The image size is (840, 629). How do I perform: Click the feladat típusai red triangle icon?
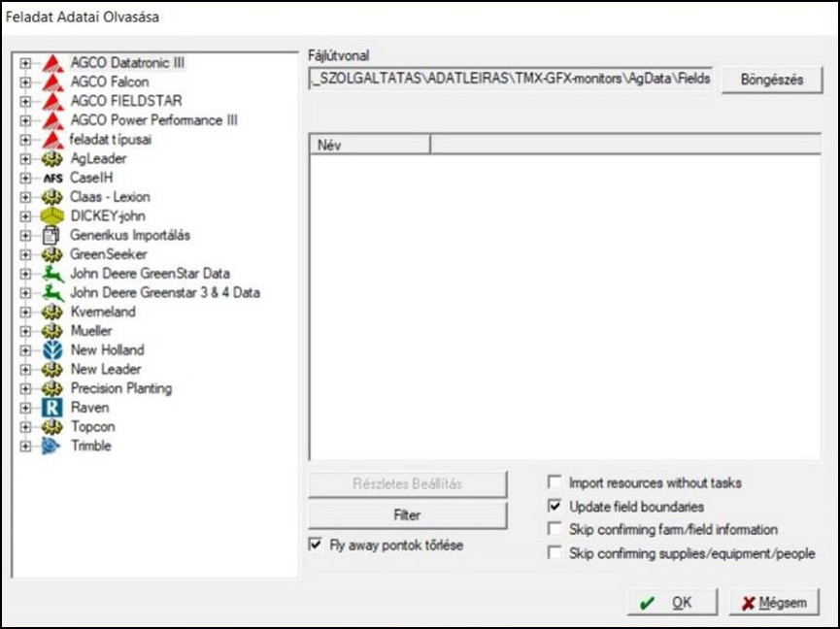tap(52, 140)
